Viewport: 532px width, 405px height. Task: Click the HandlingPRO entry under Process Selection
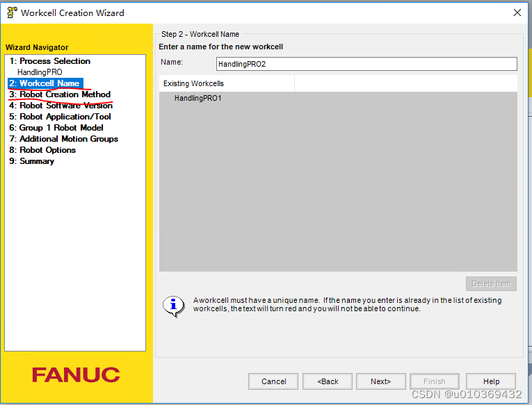(40, 72)
